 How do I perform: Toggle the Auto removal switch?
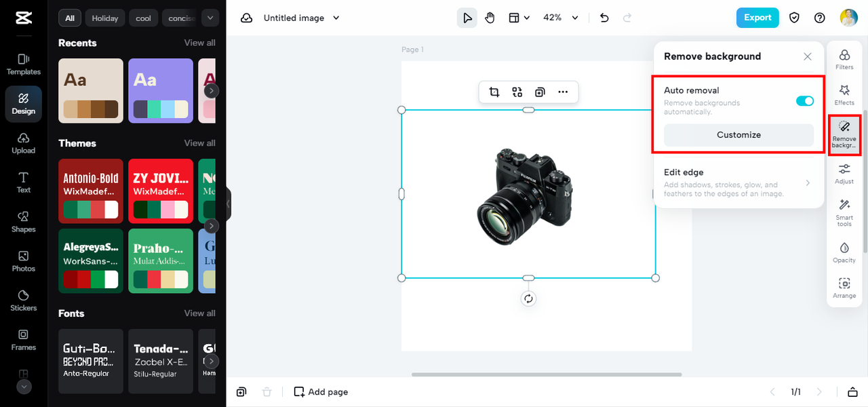805,101
